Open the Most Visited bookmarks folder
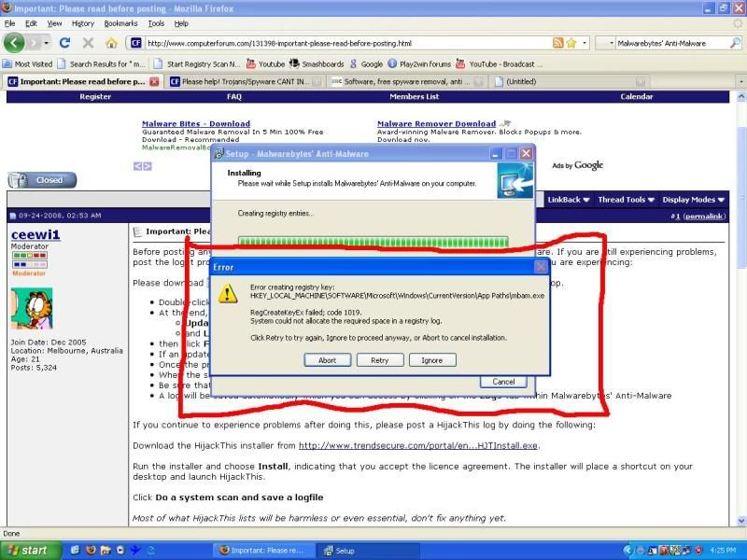Image resolution: width=747 pixels, height=560 pixels. click(28, 63)
